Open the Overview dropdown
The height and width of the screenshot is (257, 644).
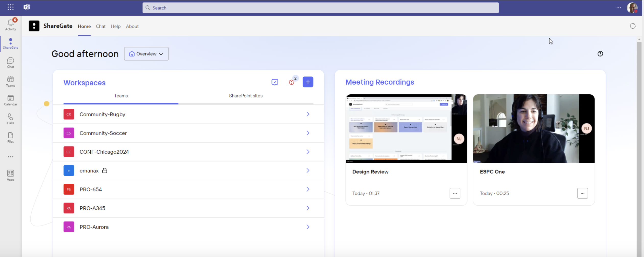tap(146, 54)
